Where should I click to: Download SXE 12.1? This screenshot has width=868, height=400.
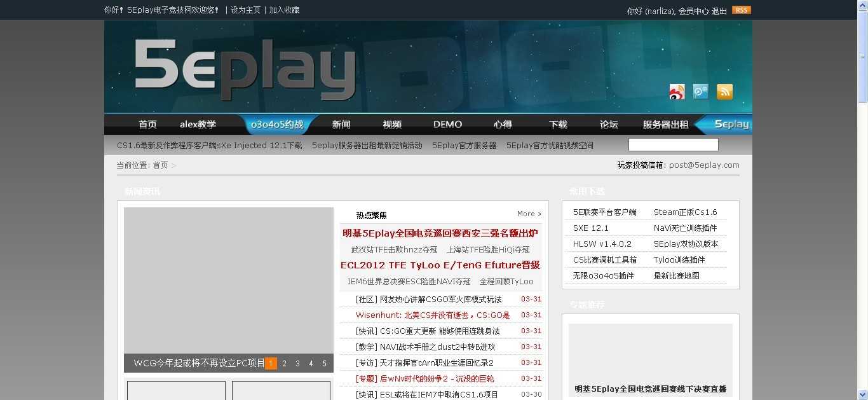click(x=590, y=228)
